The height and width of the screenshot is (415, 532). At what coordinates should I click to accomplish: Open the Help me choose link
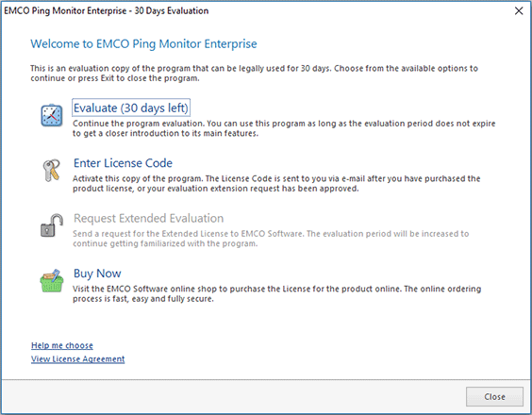[x=62, y=345]
